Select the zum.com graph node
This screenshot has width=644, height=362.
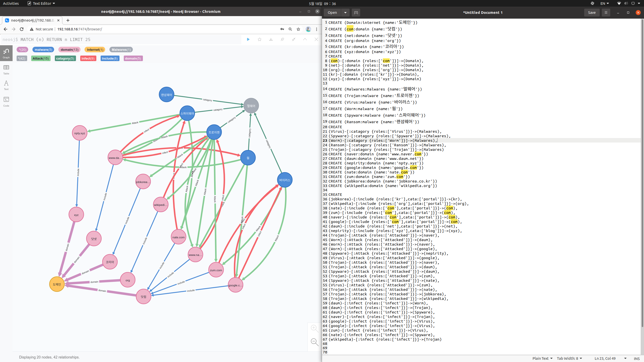click(x=216, y=270)
